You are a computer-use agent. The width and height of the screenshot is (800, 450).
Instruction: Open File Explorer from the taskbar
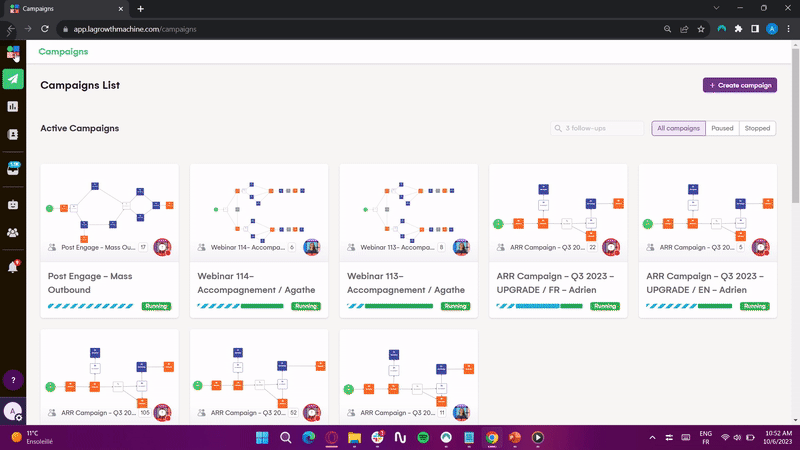354,437
